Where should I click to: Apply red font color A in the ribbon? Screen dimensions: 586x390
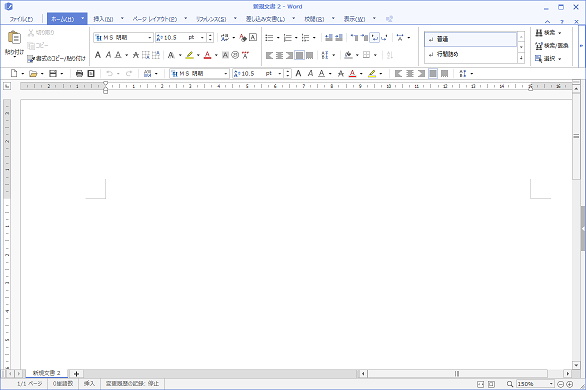[x=208, y=55]
